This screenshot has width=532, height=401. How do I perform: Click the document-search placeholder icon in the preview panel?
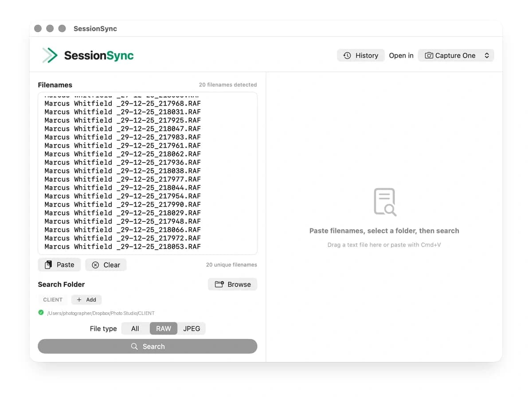384,202
